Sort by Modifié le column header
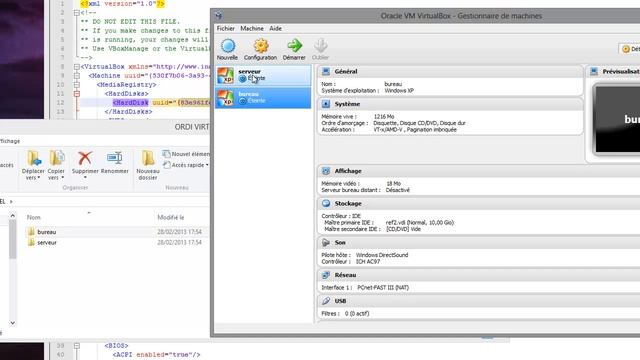This screenshot has width=640, height=360. [x=171, y=218]
